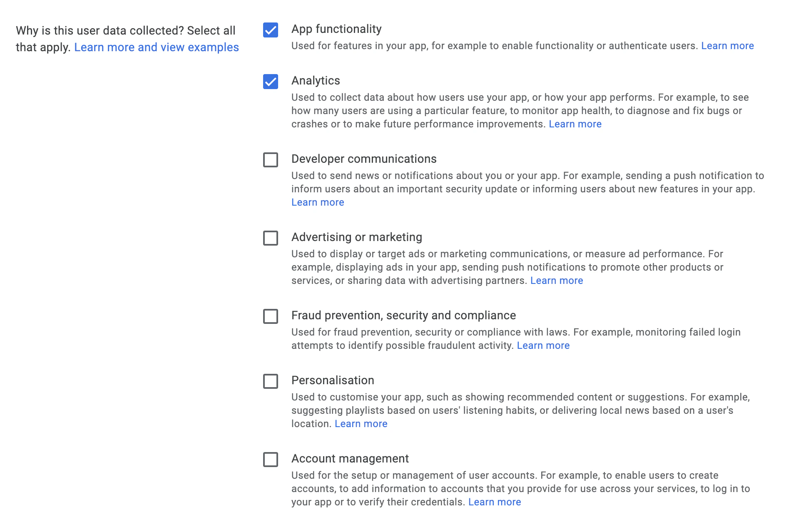791x532 pixels.
Task: Select the Personalisation checkbox
Action: click(x=271, y=381)
